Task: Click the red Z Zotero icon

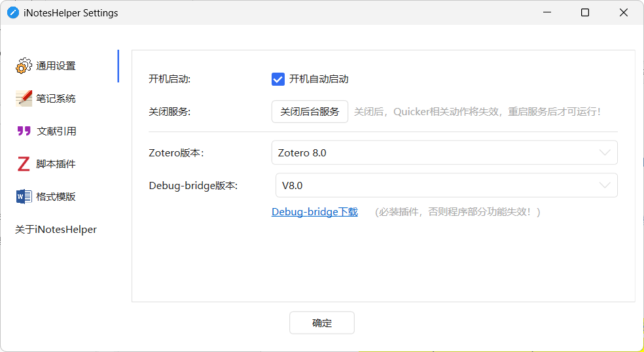Action: point(24,164)
